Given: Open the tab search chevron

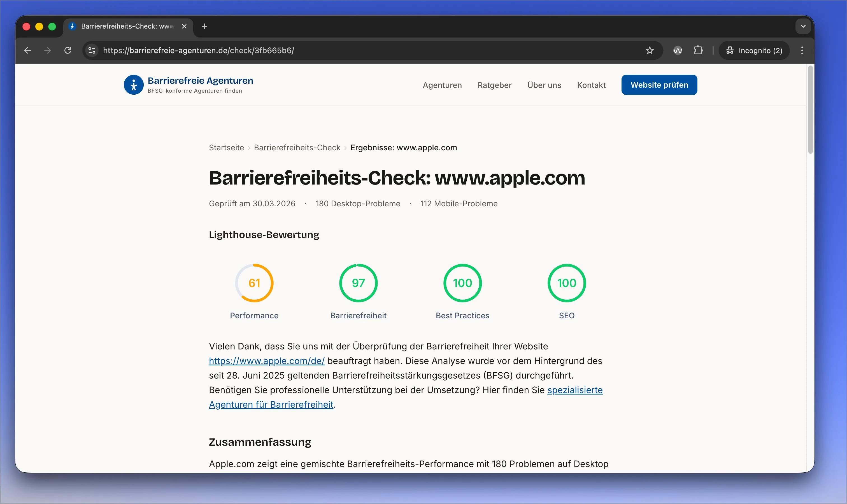Looking at the screenshot, I should pyautogui.click(x=803, y=26).
